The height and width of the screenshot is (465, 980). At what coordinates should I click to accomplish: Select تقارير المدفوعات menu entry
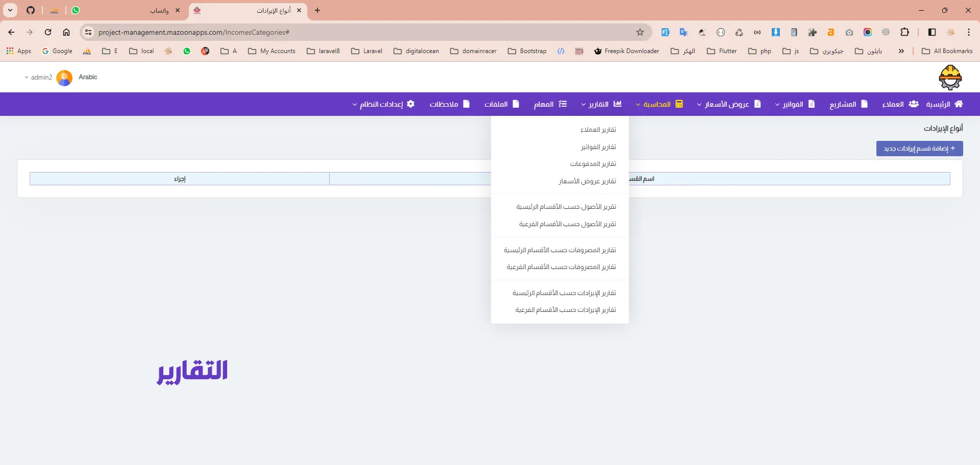point(593,164)
